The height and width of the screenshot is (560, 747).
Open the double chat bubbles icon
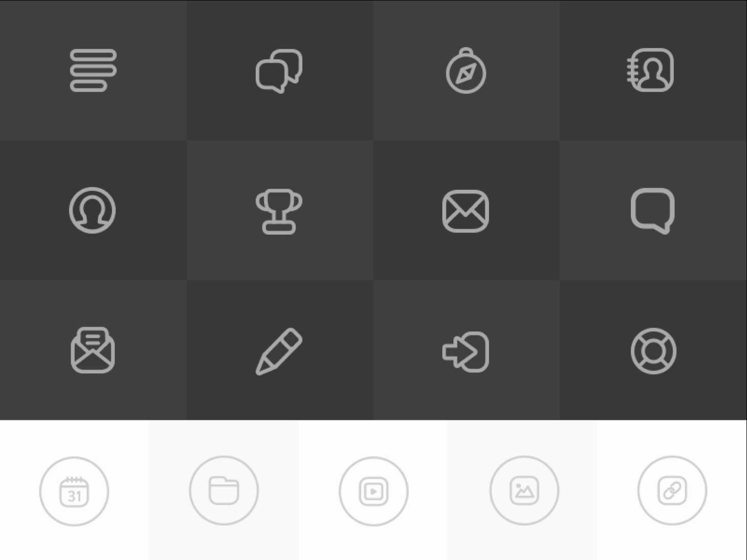(279, 71)
